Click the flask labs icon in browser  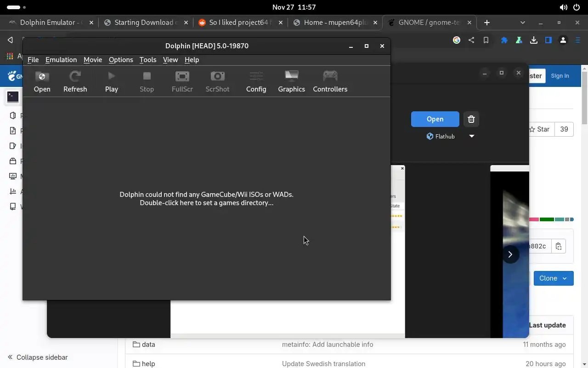[x=519, y=40]
